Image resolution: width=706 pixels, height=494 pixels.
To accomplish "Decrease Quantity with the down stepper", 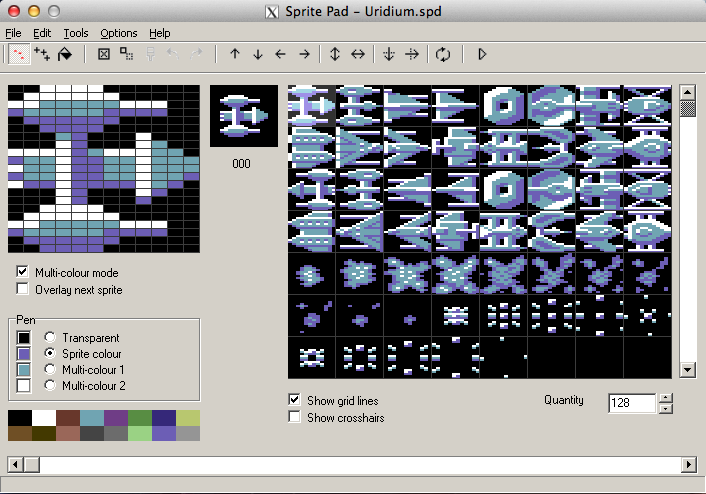I will point(665,408).
